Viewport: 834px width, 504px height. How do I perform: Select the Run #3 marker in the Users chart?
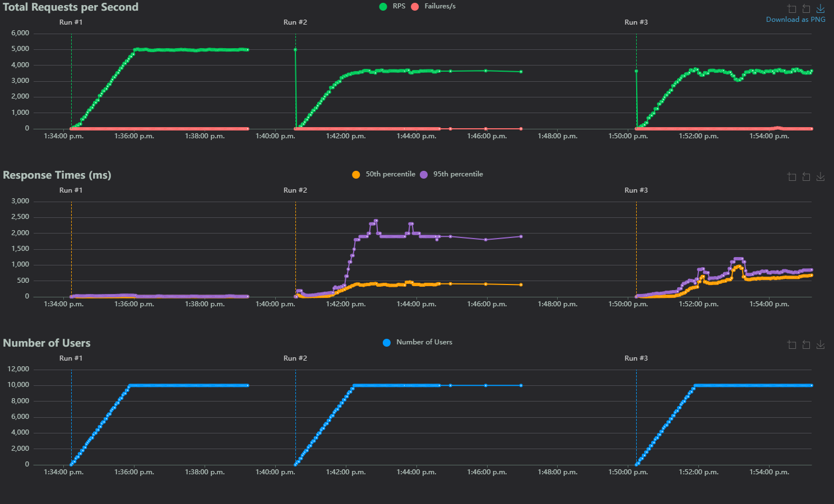pos(636,358)
